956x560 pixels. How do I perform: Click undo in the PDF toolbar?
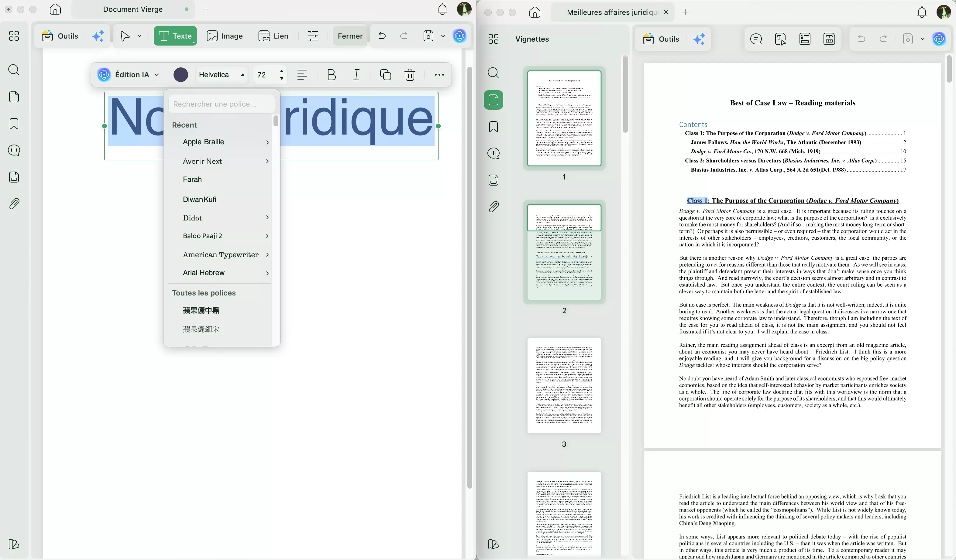tap(861, 39)
